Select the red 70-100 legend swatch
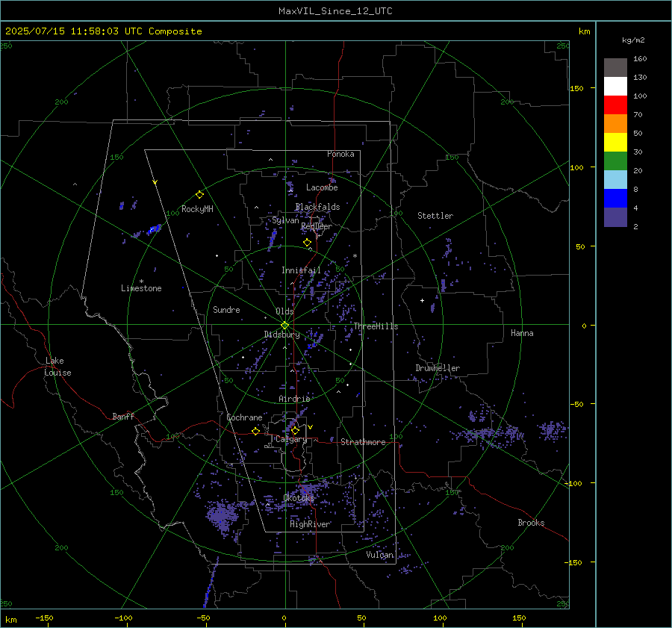This screenshot has width=672, height=628. pyautogui.click(x=615, y=105)
